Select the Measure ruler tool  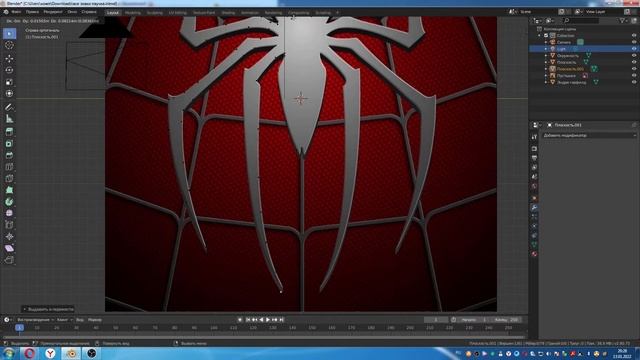[x=9, y=119]
